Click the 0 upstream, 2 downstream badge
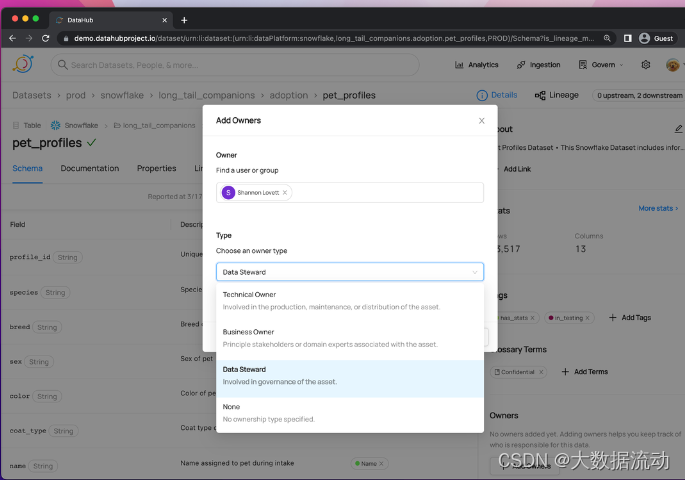This screenshot has width=685, height=480. pyautogui.click(x=639, y=95)
